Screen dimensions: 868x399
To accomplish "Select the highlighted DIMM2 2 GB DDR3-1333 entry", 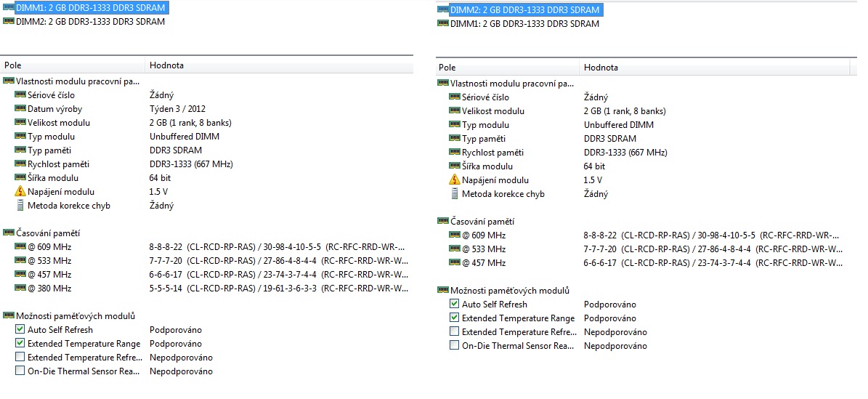I will 524,10.
